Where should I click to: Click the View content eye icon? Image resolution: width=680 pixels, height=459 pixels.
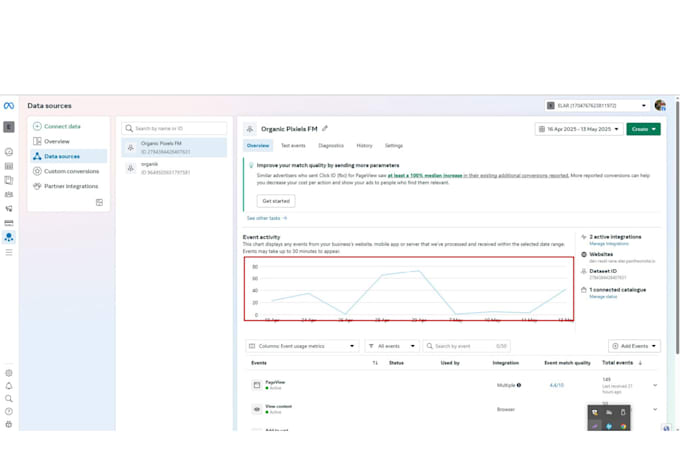tap(257, 409)
